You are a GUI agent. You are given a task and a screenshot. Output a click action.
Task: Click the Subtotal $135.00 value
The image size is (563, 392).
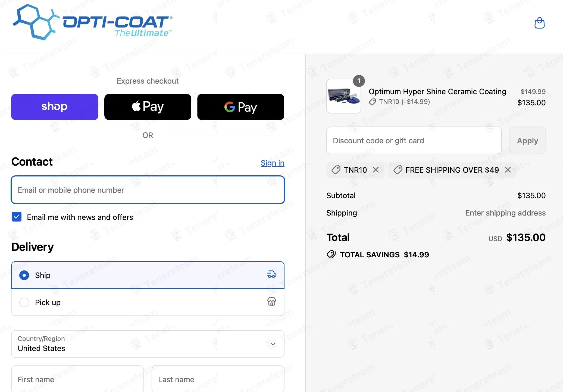(x=531, y=195)
